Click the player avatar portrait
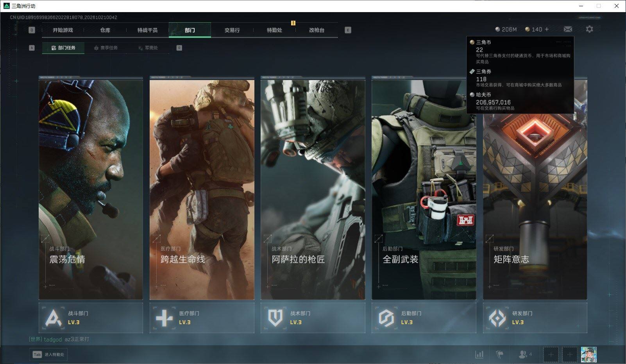The width and height of the screenshot is (626, 364). click(588, 355)
